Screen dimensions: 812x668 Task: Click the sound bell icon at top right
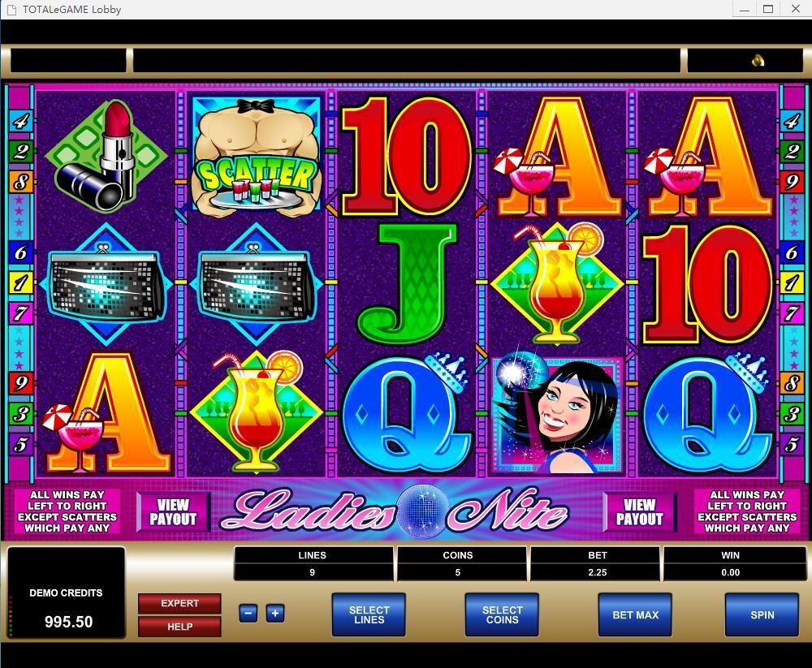[x=758, y=61]
